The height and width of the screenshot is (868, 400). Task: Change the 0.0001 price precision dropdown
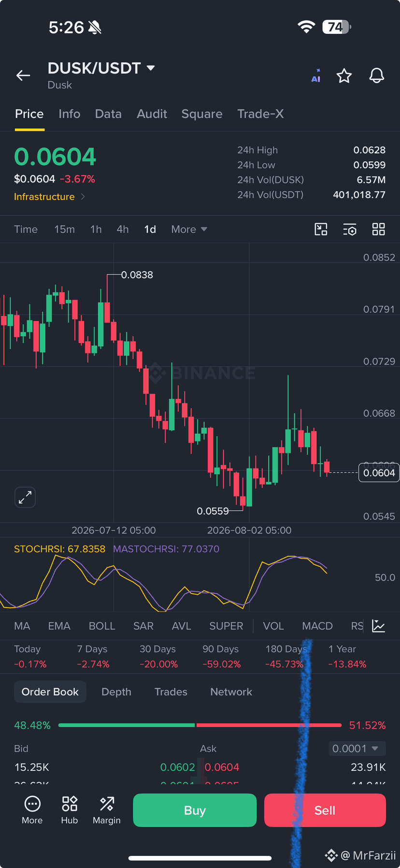click(357, 749)
